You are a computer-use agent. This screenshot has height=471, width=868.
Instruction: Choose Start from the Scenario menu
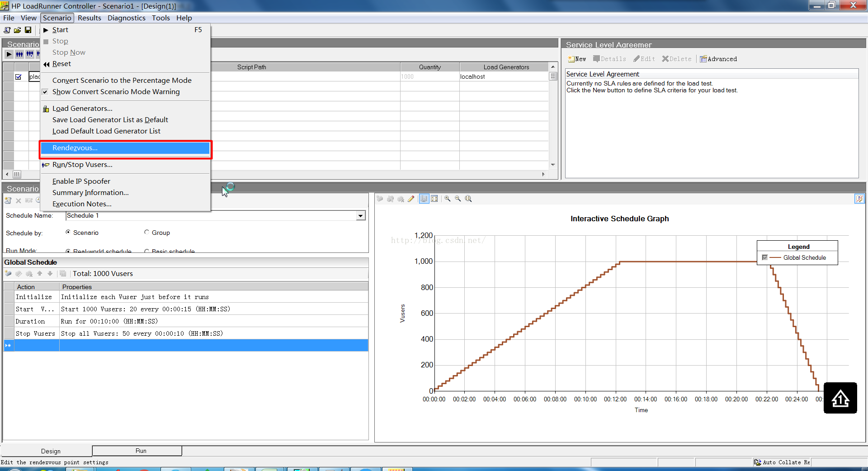coord(125,30)
